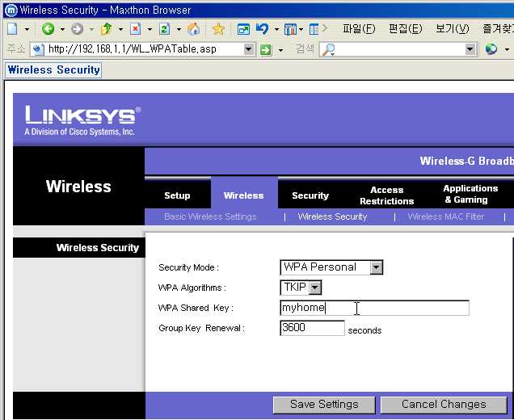The image size is (514, 420).
Task: Click the grey Forward arrow icon
Action: (x=78, y=29)
